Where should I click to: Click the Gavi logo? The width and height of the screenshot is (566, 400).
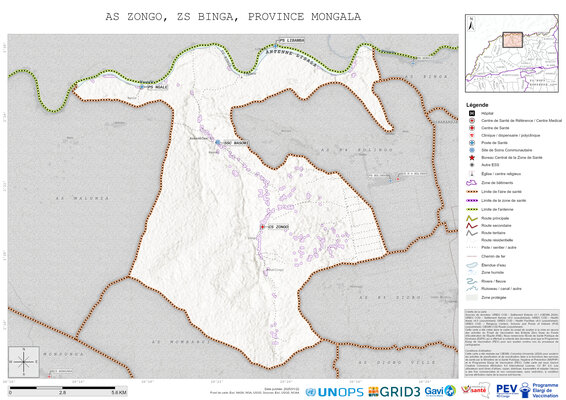click(440, 391)
